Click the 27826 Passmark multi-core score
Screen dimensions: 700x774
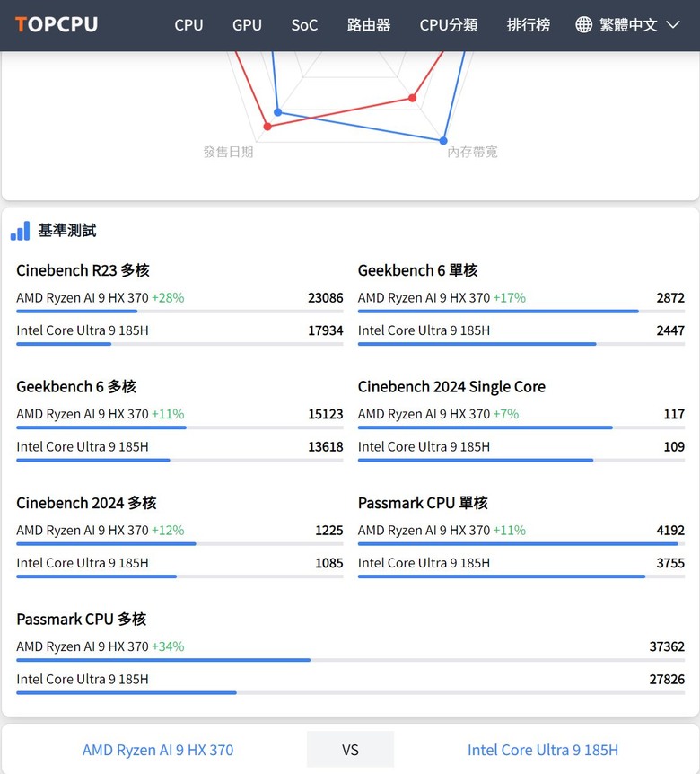(667, 679)
